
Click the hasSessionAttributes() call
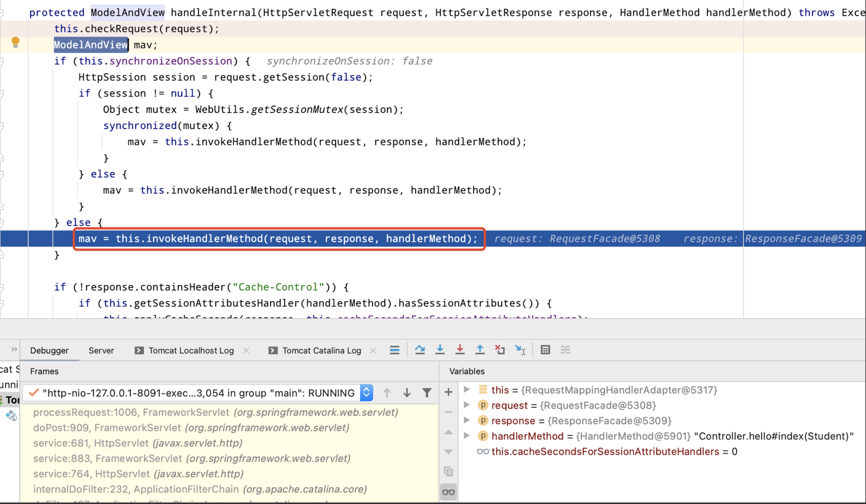click(469, 303)
